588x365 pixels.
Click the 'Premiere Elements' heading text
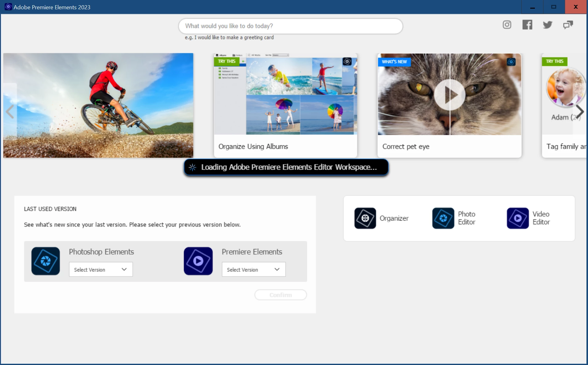pos(252,252)
